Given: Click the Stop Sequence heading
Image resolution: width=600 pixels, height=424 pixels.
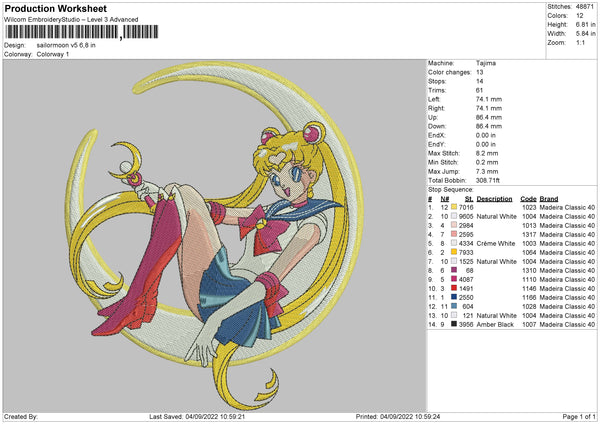Looking at the screenshot, I should click(451, 189).
